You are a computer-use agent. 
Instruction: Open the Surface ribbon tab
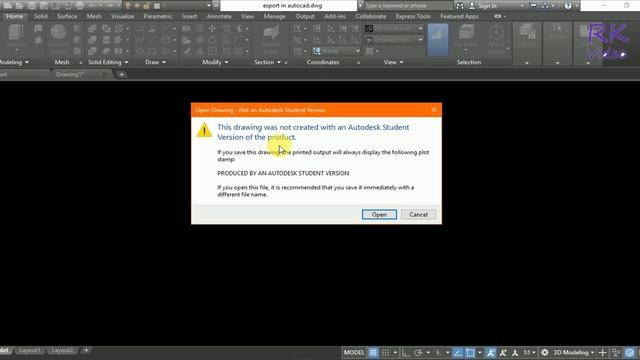[x=67, y=16]
